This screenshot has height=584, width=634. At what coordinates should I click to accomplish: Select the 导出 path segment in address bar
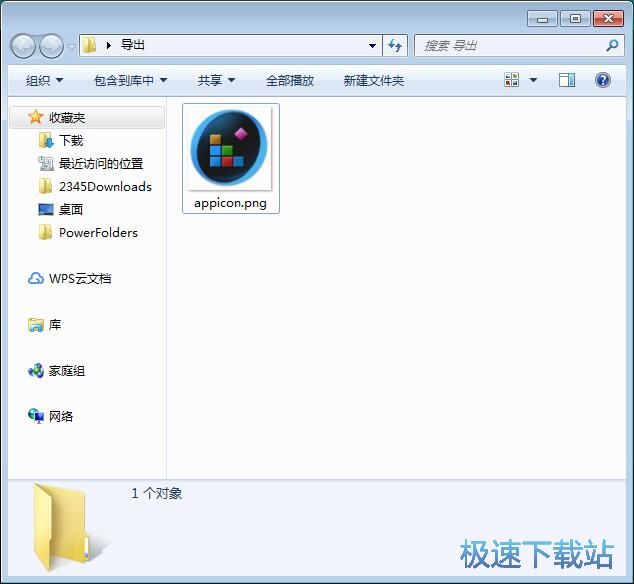click(x=133, y=45)
